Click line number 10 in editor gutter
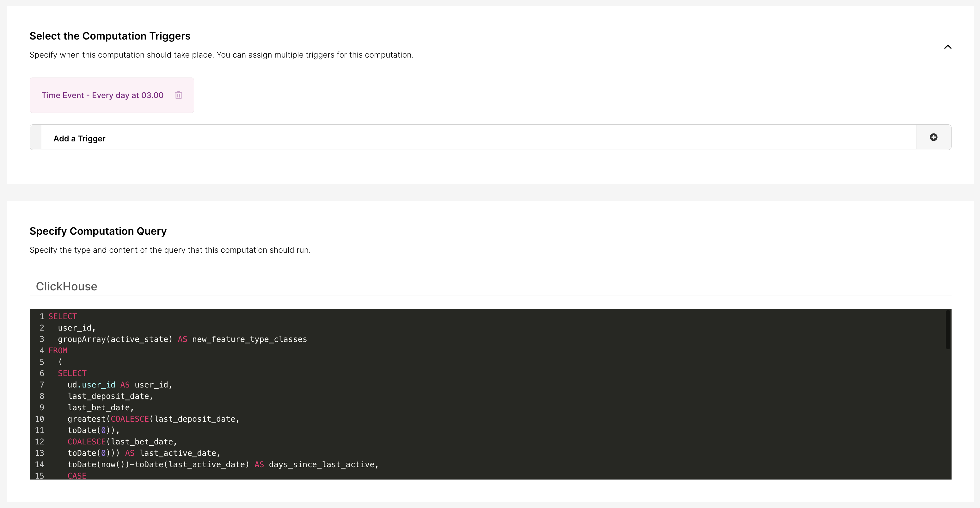The image size is (980, 508). tap(40, 419)
